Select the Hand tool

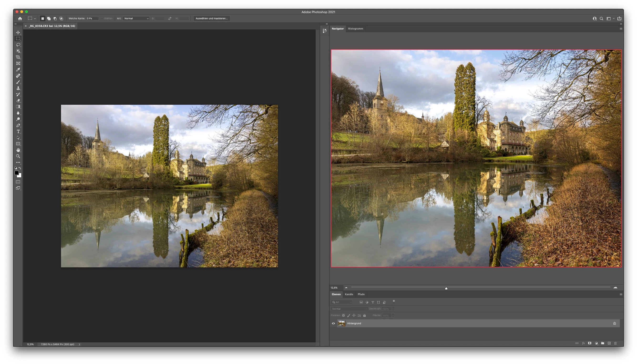pos(18,150)
